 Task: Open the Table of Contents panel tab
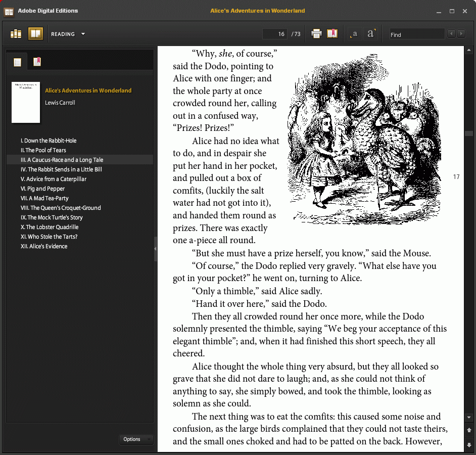[x=17, y=62]
